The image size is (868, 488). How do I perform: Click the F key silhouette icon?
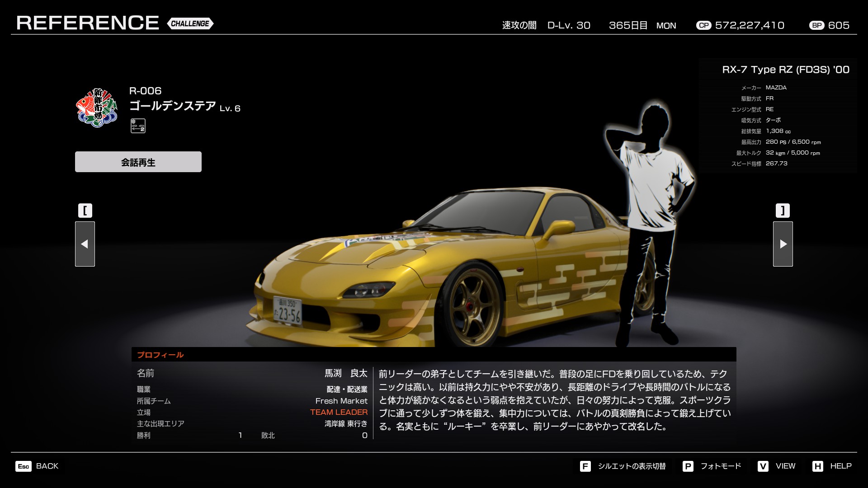[x=585, y=466]
